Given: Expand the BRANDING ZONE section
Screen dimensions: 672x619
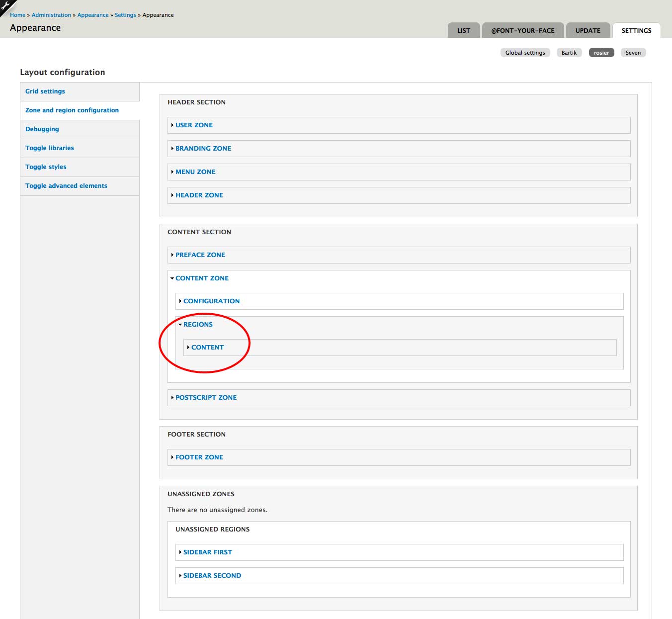Looking at the screenshot, I should coord(203,148).
